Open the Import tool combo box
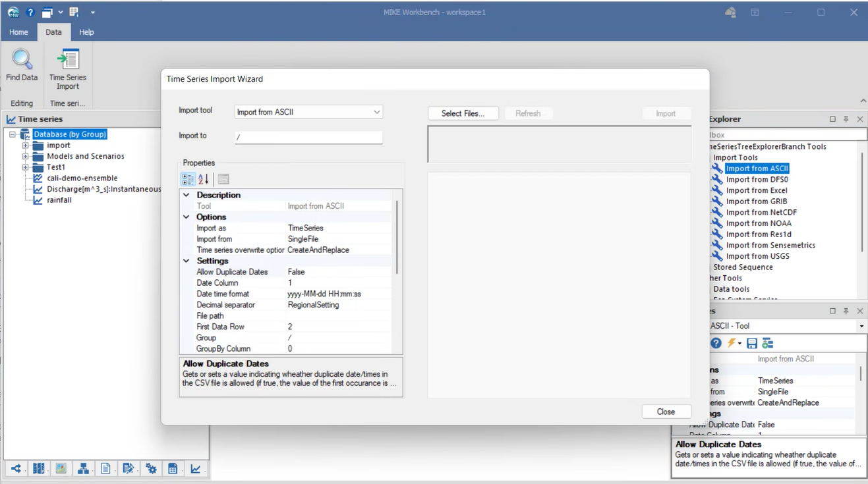Screen dimensions: 868x484 (308, 112)
